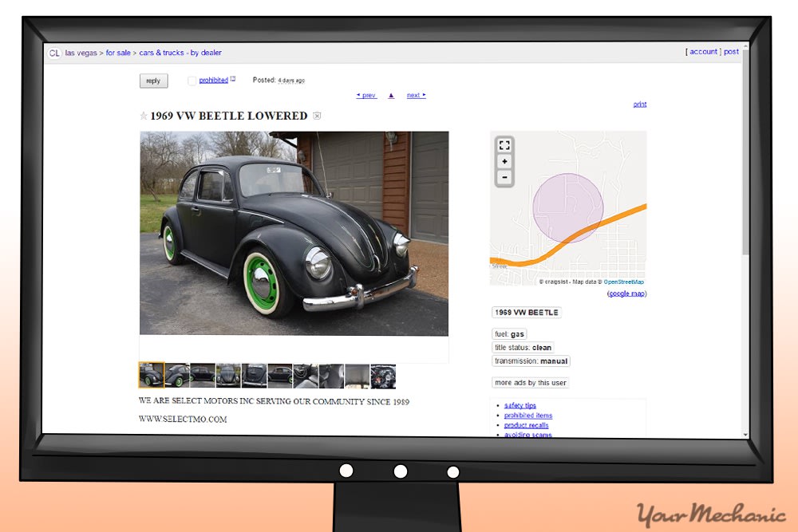
Task: Click the print link
Action: (x=640, y=104)
